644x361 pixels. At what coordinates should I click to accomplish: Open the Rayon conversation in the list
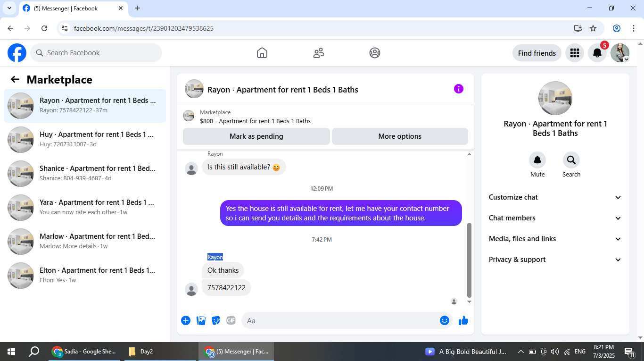(x=85, y=106)
